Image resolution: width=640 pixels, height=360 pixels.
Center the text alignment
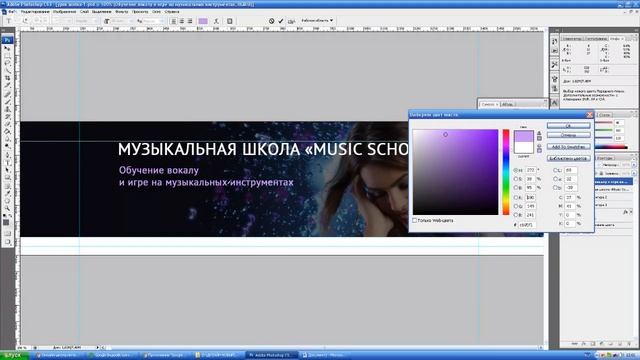pos(182,21)
